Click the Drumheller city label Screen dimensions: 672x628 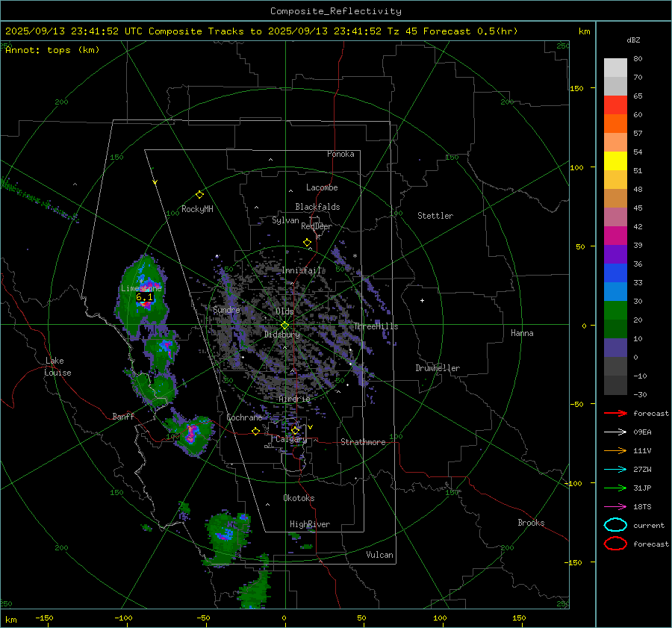(438, 368)
